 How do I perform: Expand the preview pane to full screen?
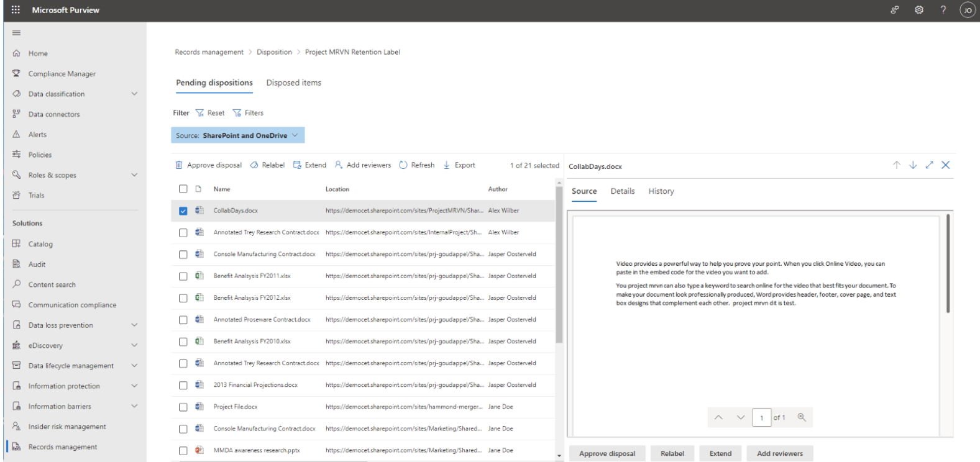tap(929, 165)
